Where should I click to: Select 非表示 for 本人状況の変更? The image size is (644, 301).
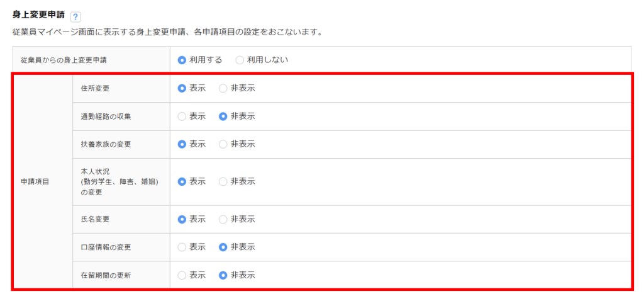223,181
